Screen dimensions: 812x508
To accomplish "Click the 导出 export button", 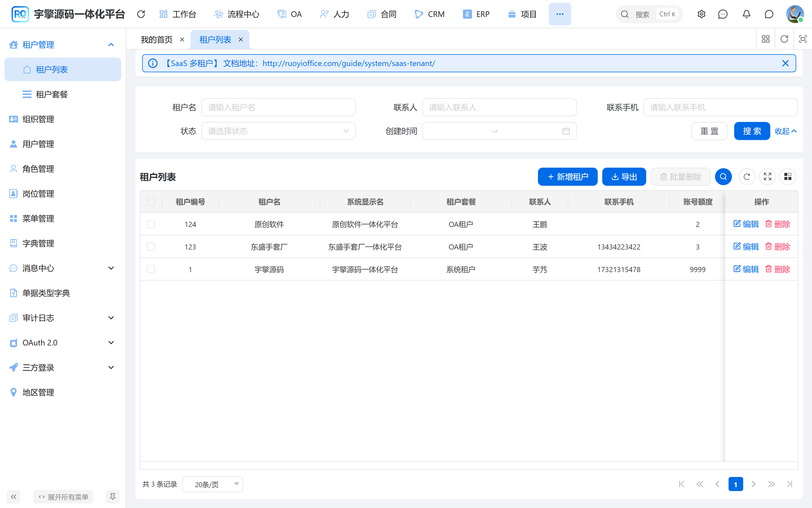I will click(624, 177).
